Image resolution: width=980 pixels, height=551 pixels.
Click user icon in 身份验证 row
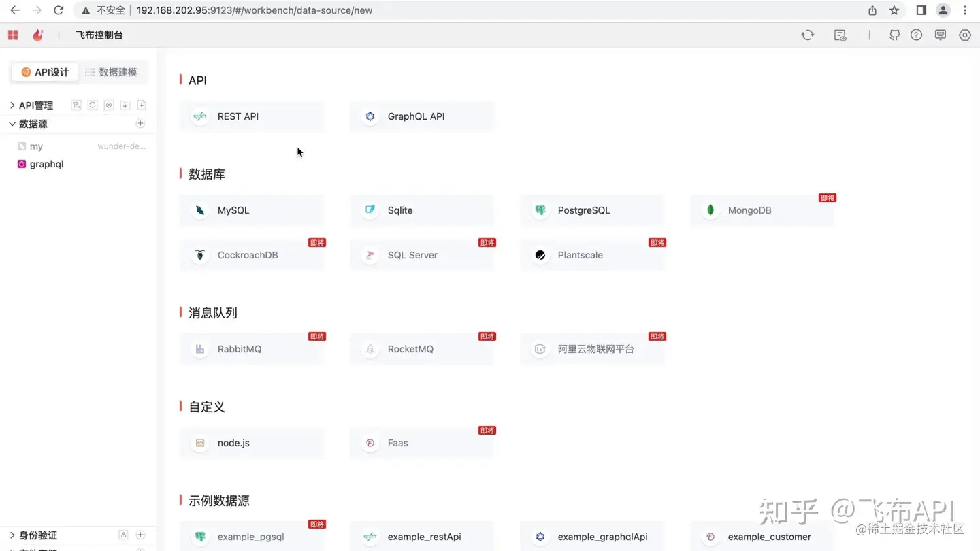123,535
